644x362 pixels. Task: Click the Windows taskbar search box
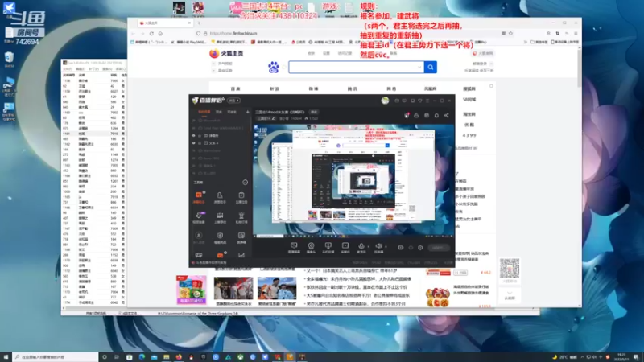[x=56, y=357]
